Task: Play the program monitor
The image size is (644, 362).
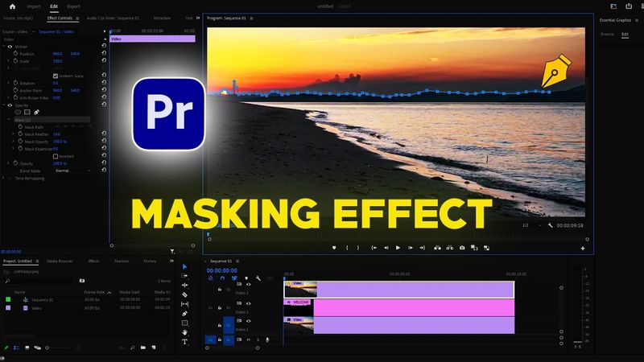Action: (398, 248)
